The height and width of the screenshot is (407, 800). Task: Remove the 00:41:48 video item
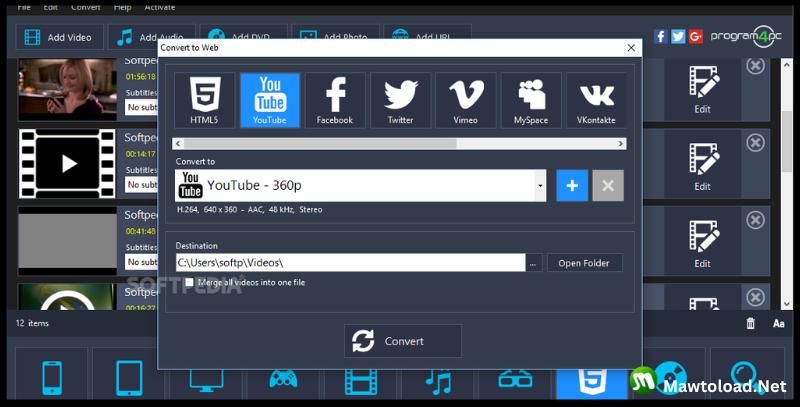pyautogui.click(x=756, y=220)
